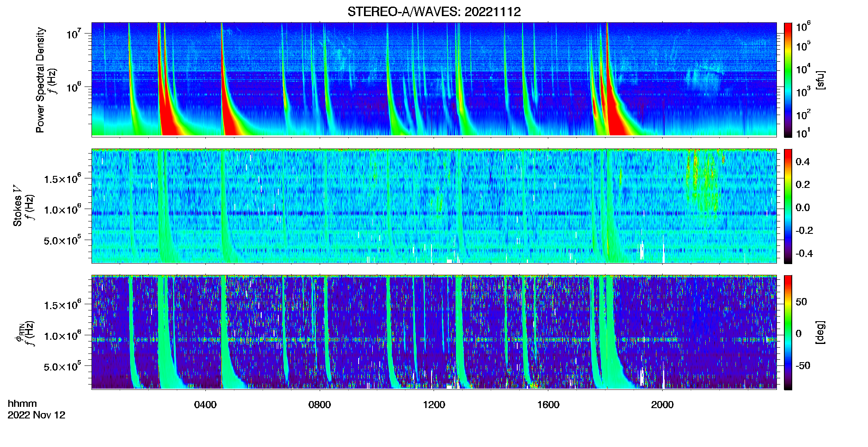This screenshot has height=447, width=868.
Task: Click the title STEREO-A/WAVES: 20221112
Action: coord(434,12)
